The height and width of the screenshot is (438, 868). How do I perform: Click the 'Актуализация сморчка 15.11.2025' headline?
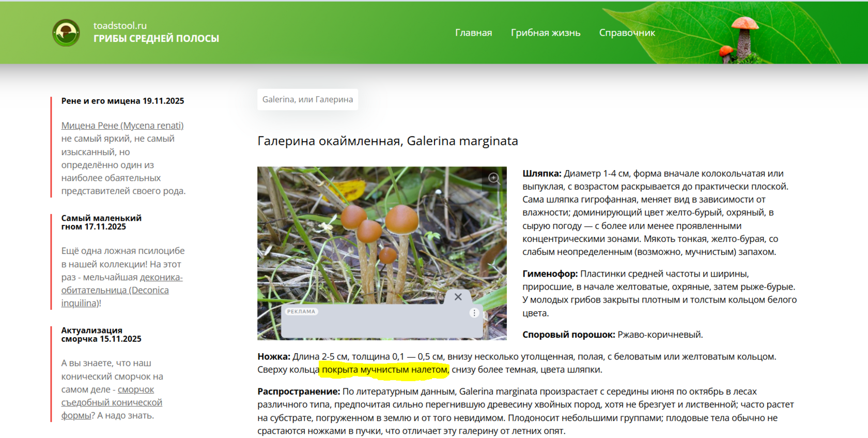point(101,335)
